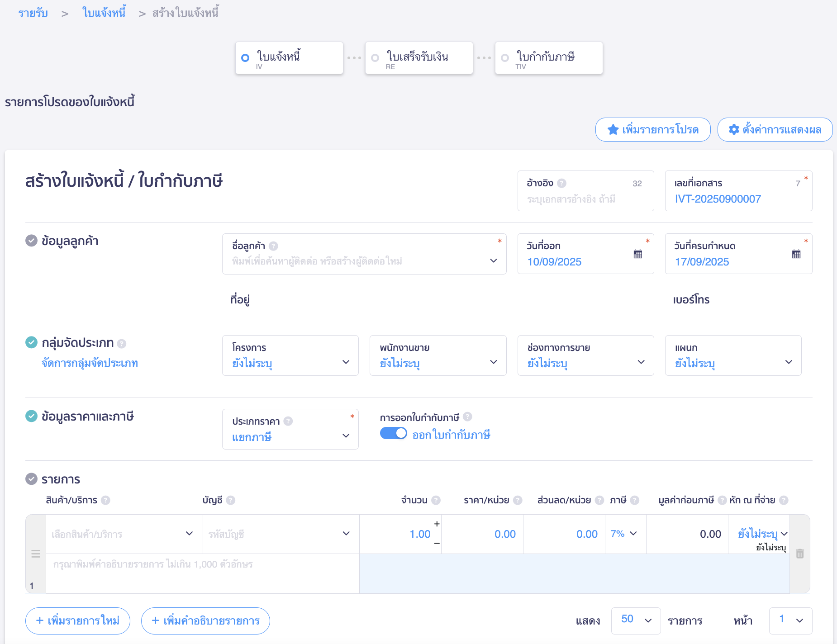Click help icon next to หัก ณ ที่จ่าย
Viewport: 837px width, 644px height.
tap(784, 500)
